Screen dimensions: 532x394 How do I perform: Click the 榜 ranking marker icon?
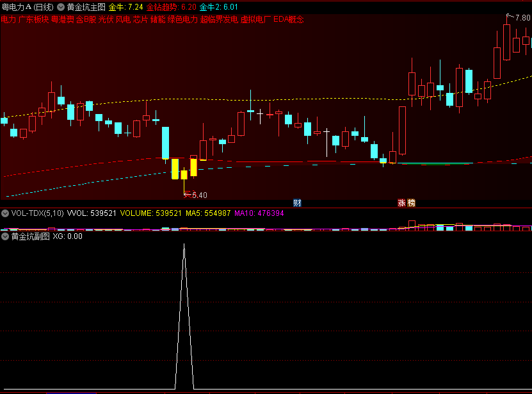click(411, 203)
